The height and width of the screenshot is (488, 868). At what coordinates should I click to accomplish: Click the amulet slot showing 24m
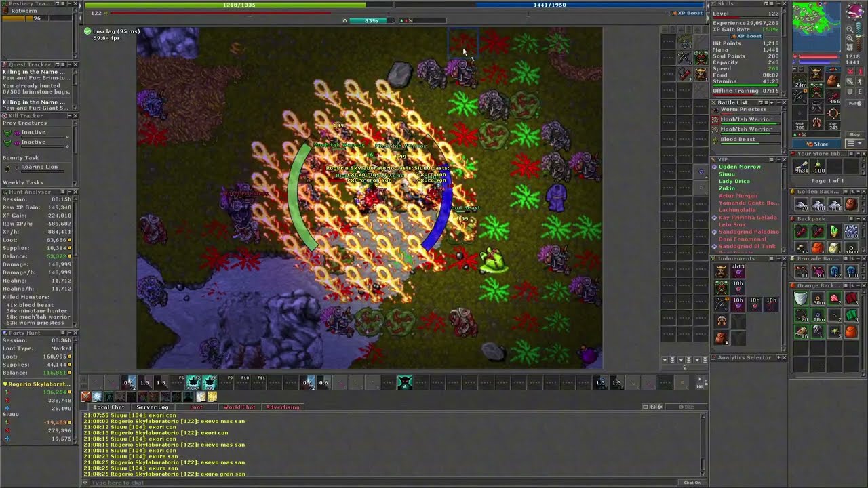(x=800, y=81)
